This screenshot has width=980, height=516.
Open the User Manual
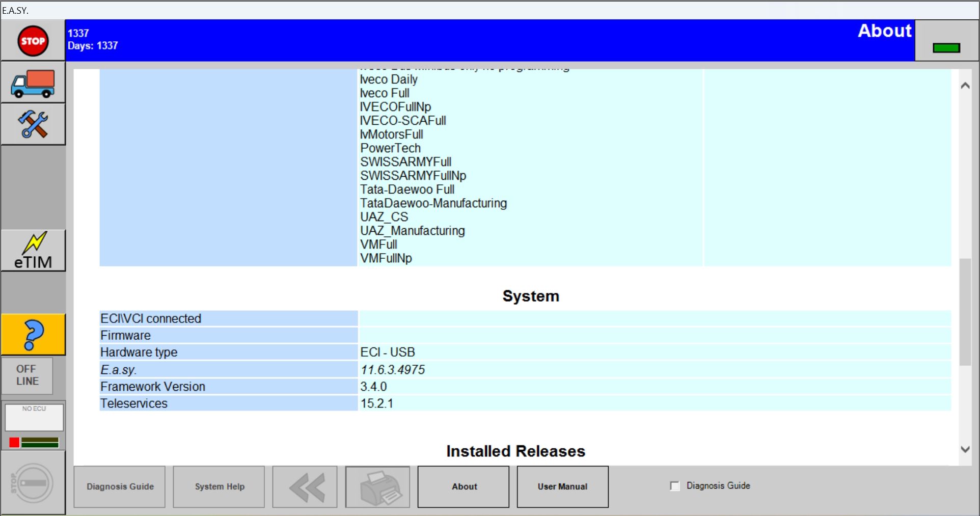[x=562, y=486]
